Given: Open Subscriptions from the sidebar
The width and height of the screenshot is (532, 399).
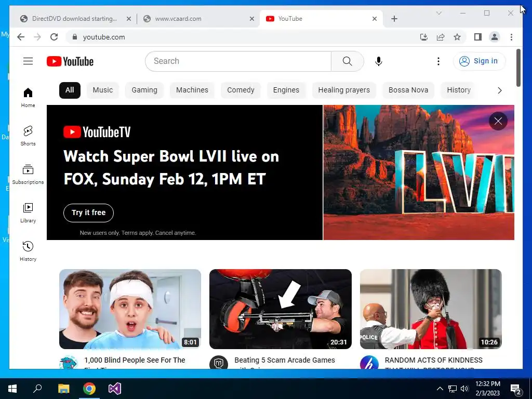Looking at the screenshot, I should 28,175.
